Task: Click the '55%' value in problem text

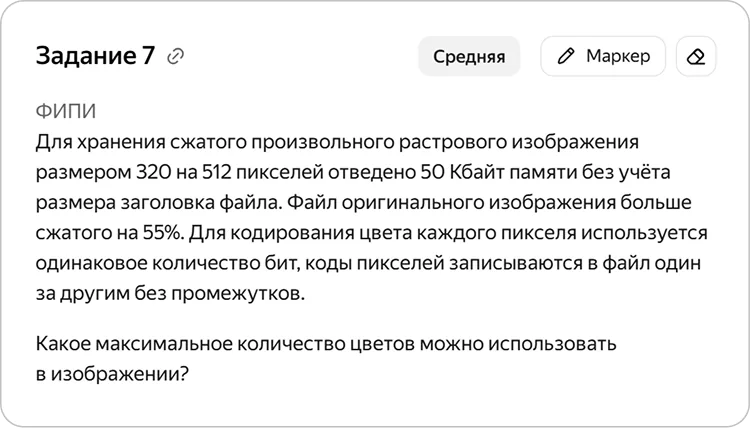Action: point(164,233)
